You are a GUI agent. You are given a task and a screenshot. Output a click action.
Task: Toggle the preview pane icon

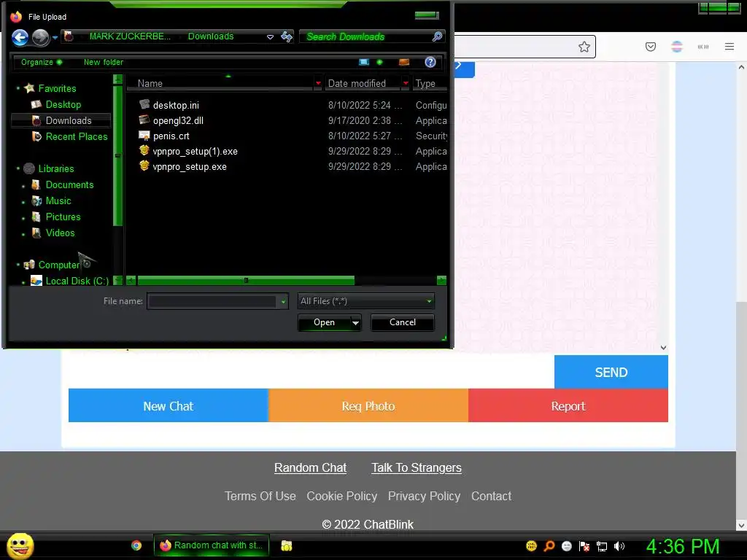tap(404, 62)
